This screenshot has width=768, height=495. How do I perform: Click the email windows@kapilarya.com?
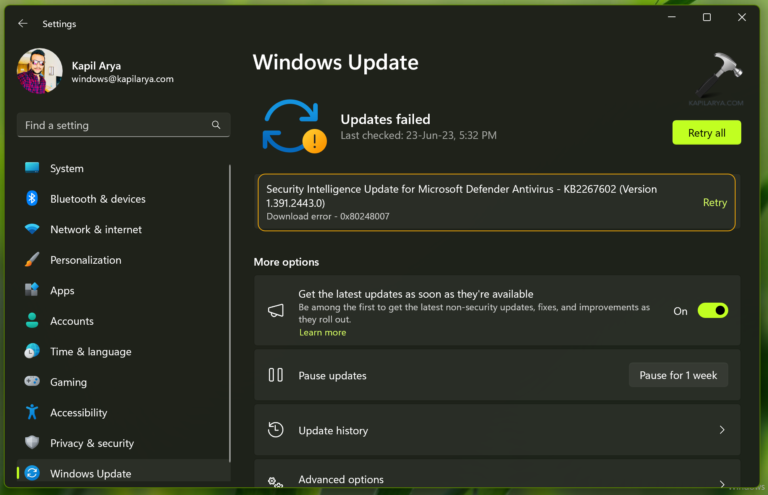point(122,79)
